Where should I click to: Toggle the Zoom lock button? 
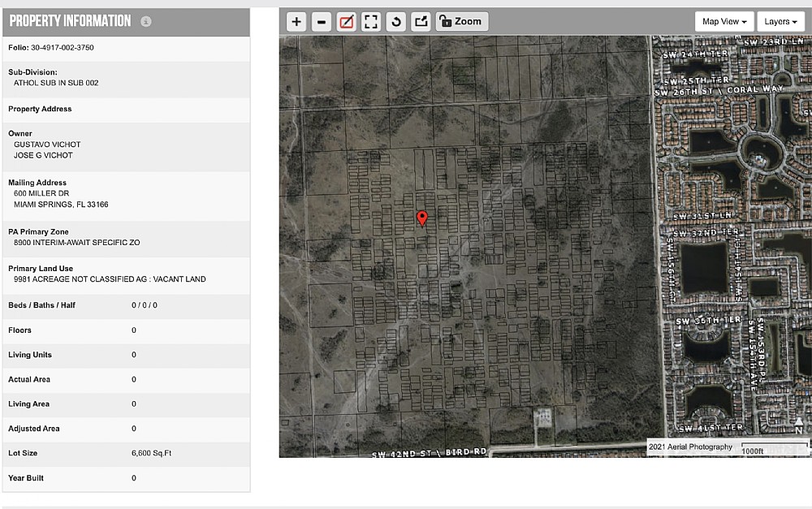[461, 22]
